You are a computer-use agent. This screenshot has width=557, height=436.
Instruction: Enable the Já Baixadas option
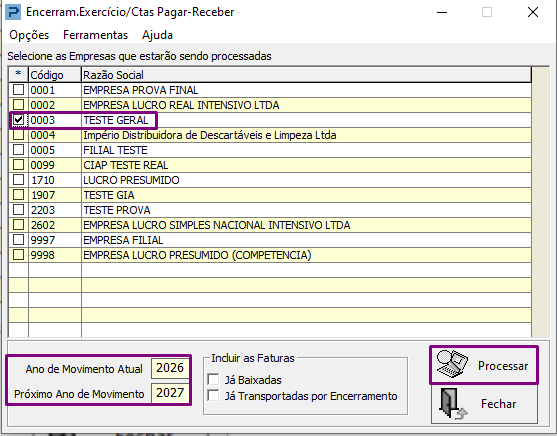213,380
